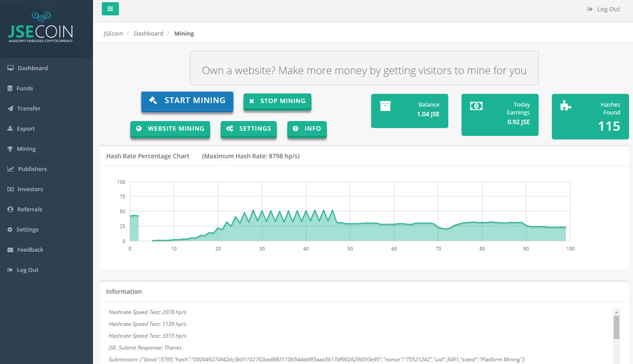Click 'Hash Rate Percentage Chart' heading
The width and height of the screenshot is (633, 364).
pos(148,156)
